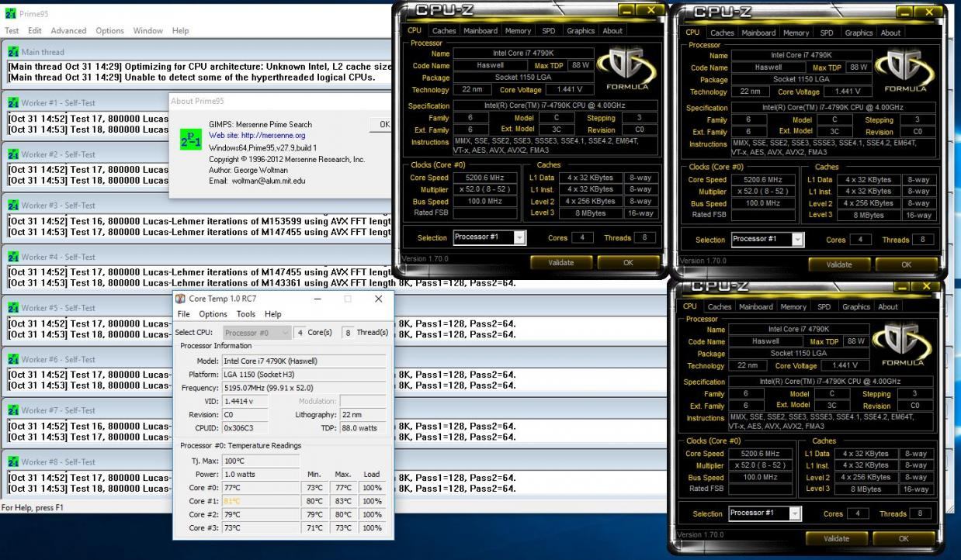Click OK in the leftmost CPU-Z window
Image resolution: width=961 pixels, height=560 pixels.
pos(628,262)
